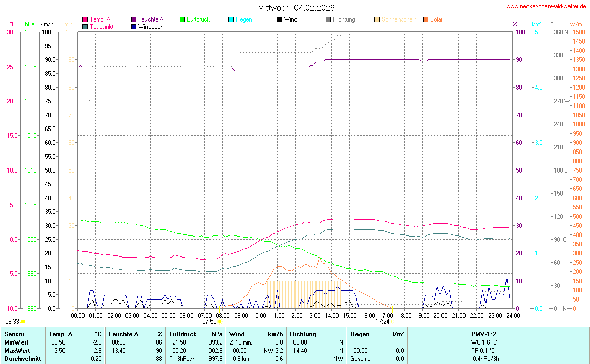This screenshot has width=590, height=364.
Task: Click the 07:50 sunrise marker
Action: coord(220,322)
